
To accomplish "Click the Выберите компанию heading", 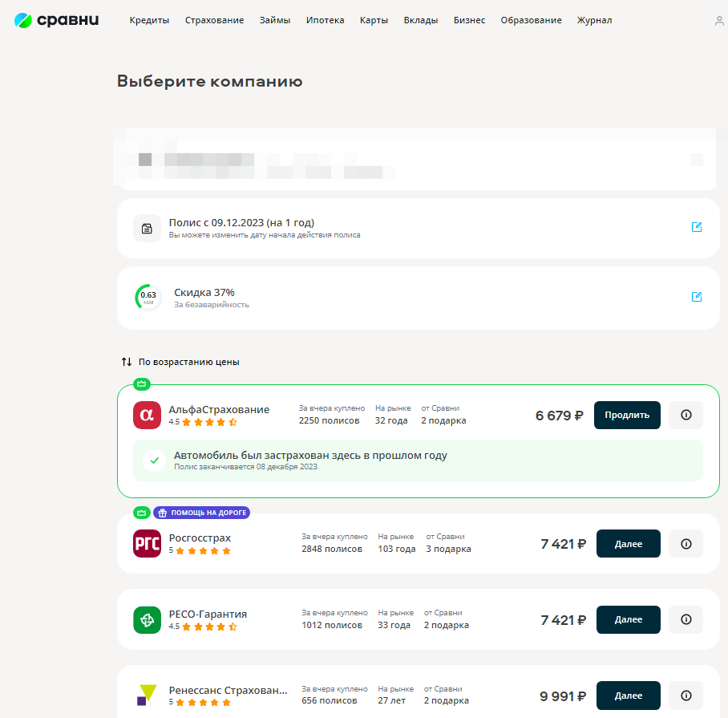I will pos(210,81).
